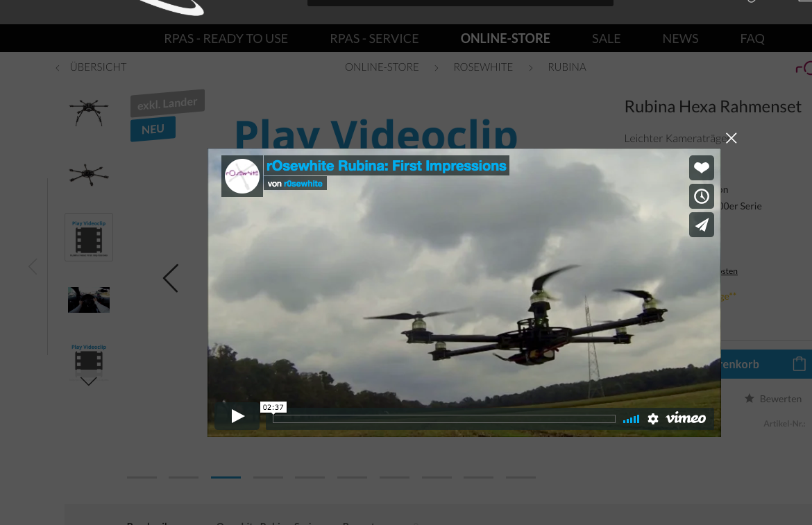Add to Warenkorb button

pos(766,364)
